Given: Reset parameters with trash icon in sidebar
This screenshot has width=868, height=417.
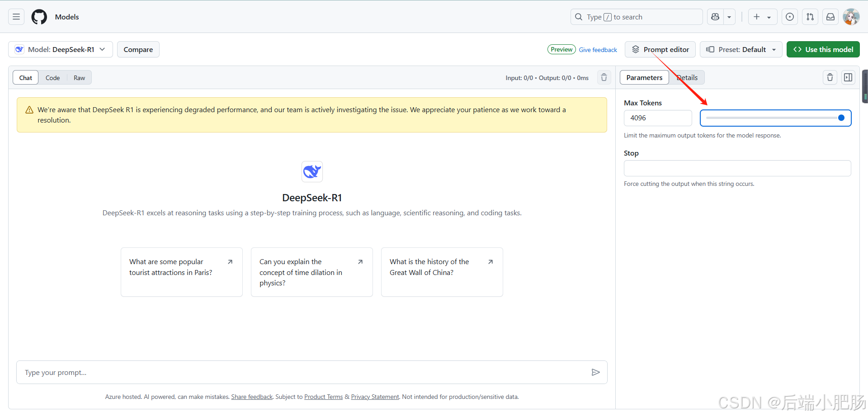Looking at the screenshot, I should coord(830,78).
